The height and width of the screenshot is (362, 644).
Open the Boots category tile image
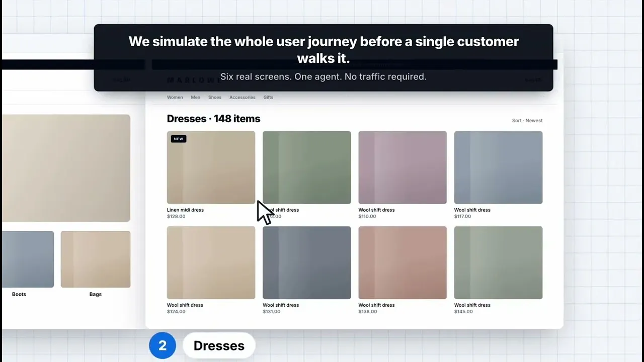click(x=28, y=259)
